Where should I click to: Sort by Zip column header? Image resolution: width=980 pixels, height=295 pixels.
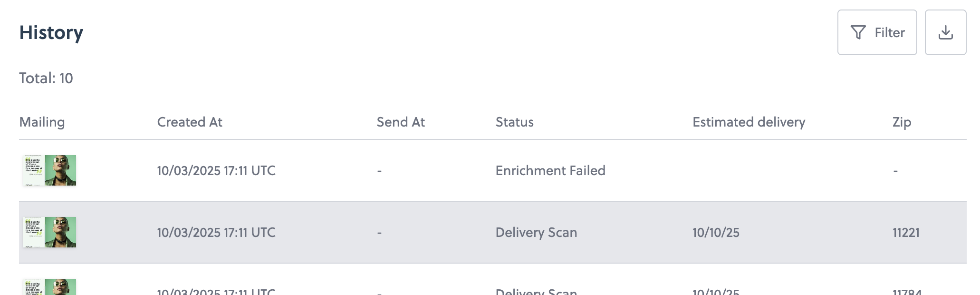[902, 122]
